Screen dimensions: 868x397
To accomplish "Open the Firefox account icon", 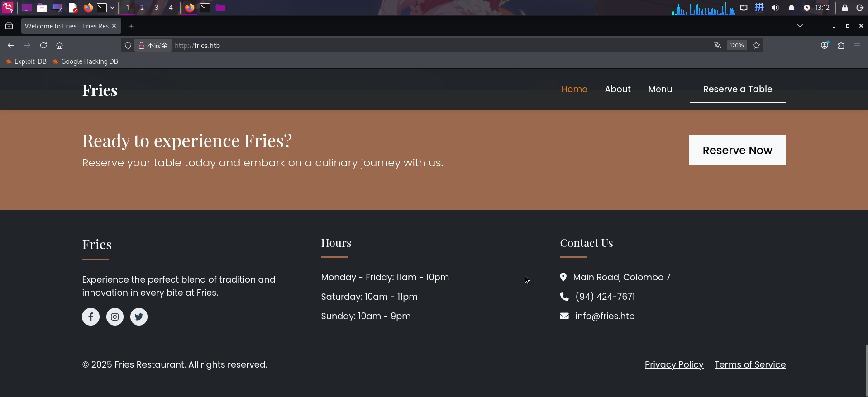I will click(x=825, y=45).
